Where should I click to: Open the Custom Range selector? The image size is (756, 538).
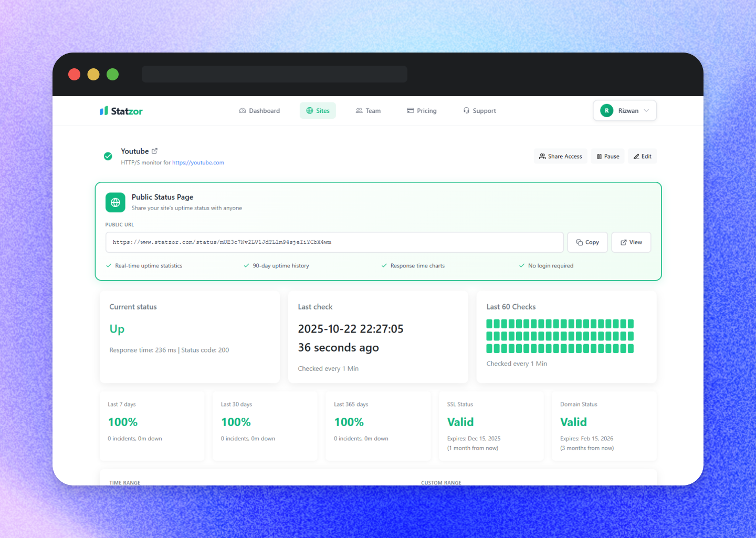441,482
